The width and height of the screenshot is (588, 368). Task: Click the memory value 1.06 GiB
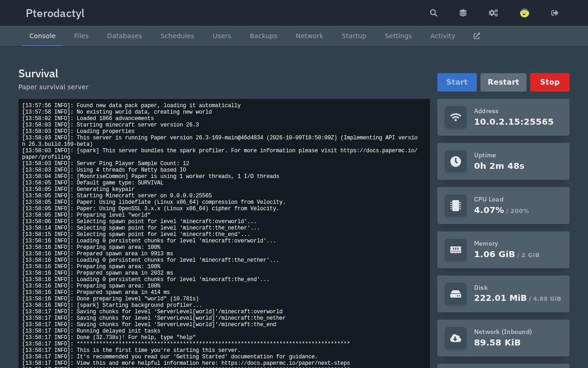point(495,254)
